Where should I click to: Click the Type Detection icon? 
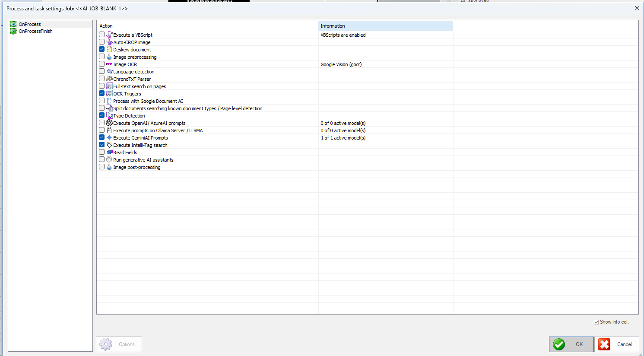[109, 116]
